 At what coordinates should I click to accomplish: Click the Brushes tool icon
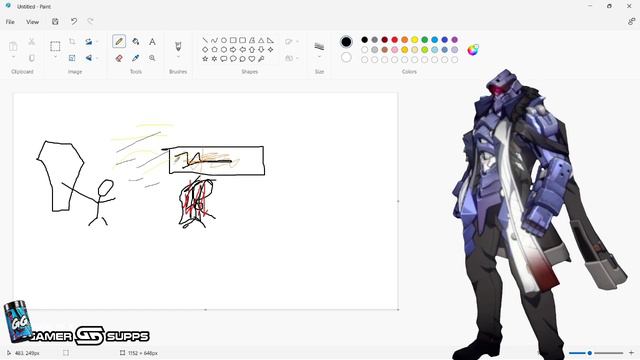pos(178,46)
